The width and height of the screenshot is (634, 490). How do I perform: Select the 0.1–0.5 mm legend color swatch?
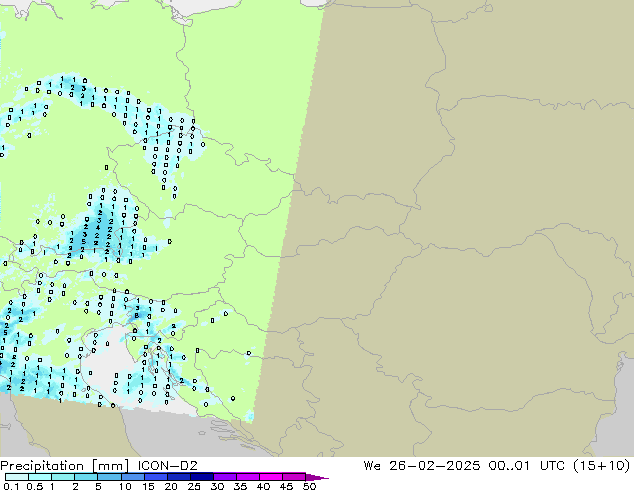[17, 477]
